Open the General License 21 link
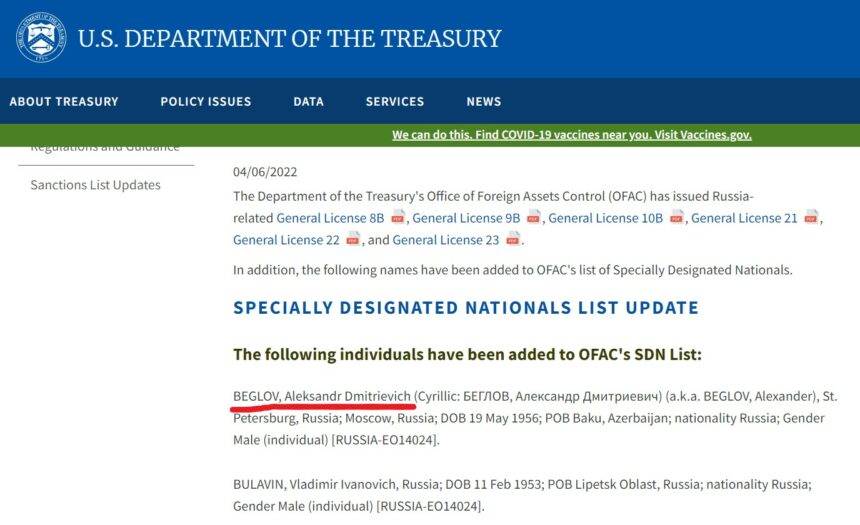This screenshot has height=525, width=860. click(x=744, y=218)
